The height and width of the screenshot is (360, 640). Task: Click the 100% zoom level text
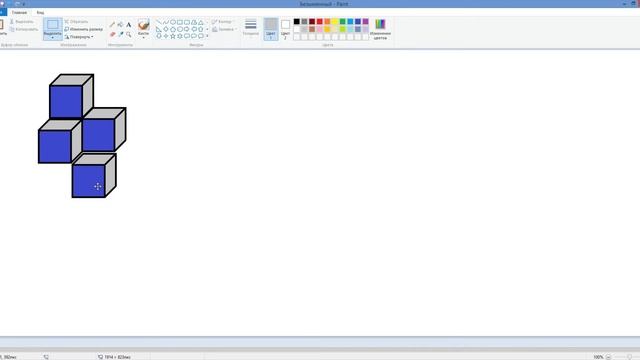[598, 357]
